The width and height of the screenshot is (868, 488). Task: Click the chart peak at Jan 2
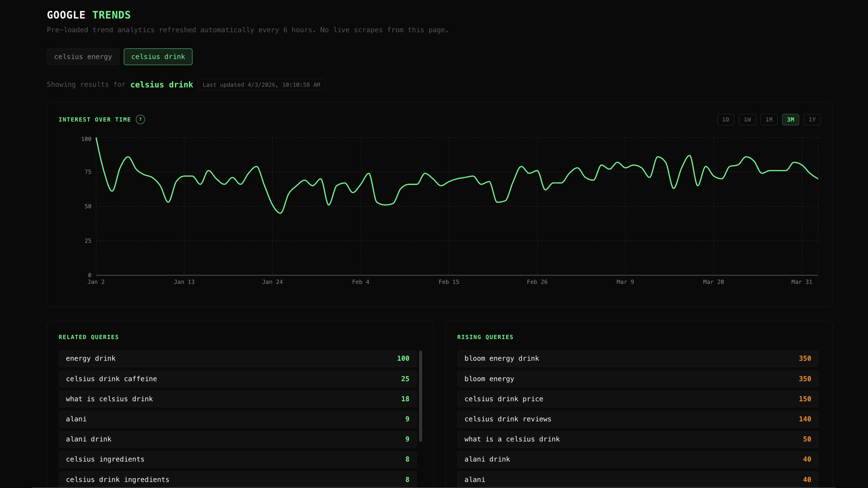click(x=96, y=138)
